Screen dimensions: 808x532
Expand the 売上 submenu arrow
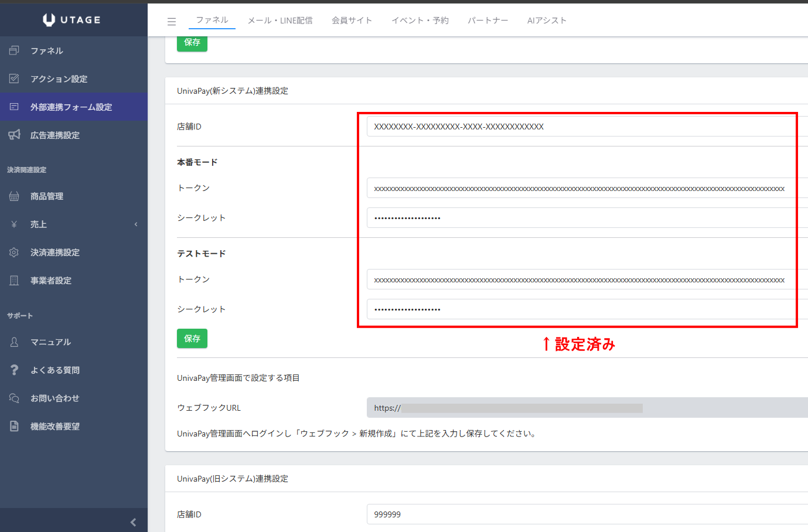136,224
